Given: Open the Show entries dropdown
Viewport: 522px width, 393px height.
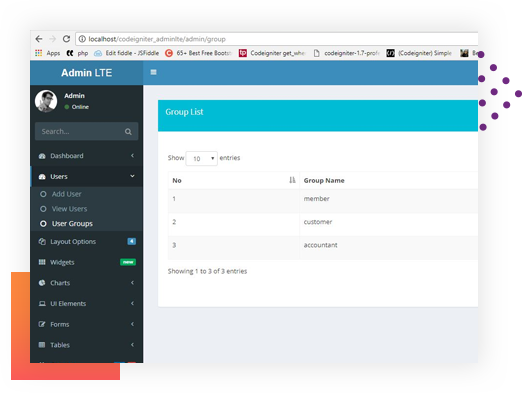Looking at the screenshot, I should (x=202, y=159).
